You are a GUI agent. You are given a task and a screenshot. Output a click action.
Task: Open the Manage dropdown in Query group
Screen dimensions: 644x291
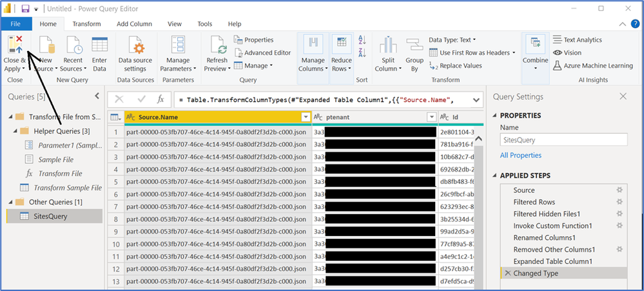tap(253, 65)
